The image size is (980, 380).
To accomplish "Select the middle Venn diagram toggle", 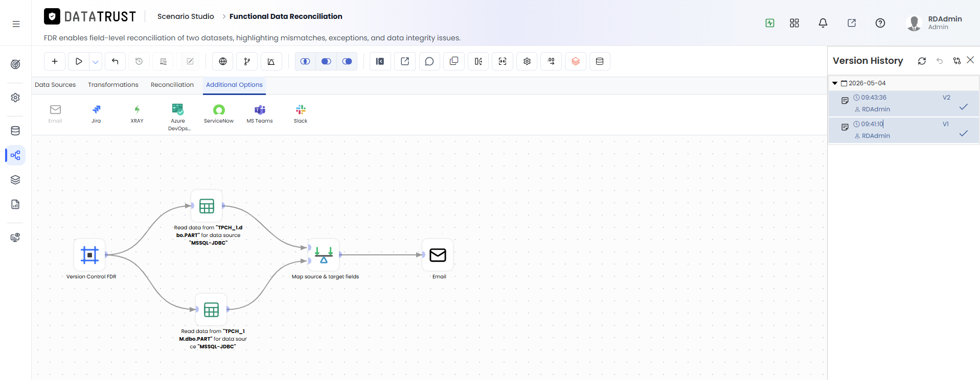I will [326, 61].
